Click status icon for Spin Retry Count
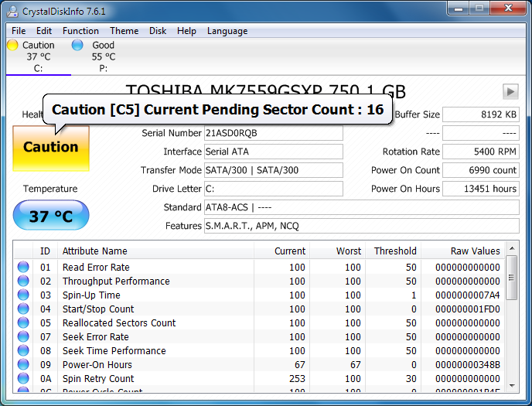Image resolution: width=532 pixels, height=406 pixels. 23,378
